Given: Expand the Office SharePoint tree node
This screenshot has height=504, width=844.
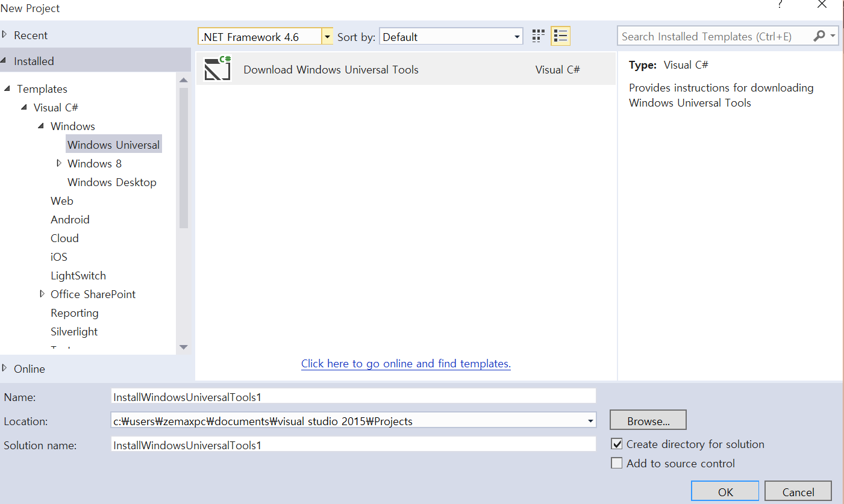Looking at the screenshot, I should click(x=42, y=294).
